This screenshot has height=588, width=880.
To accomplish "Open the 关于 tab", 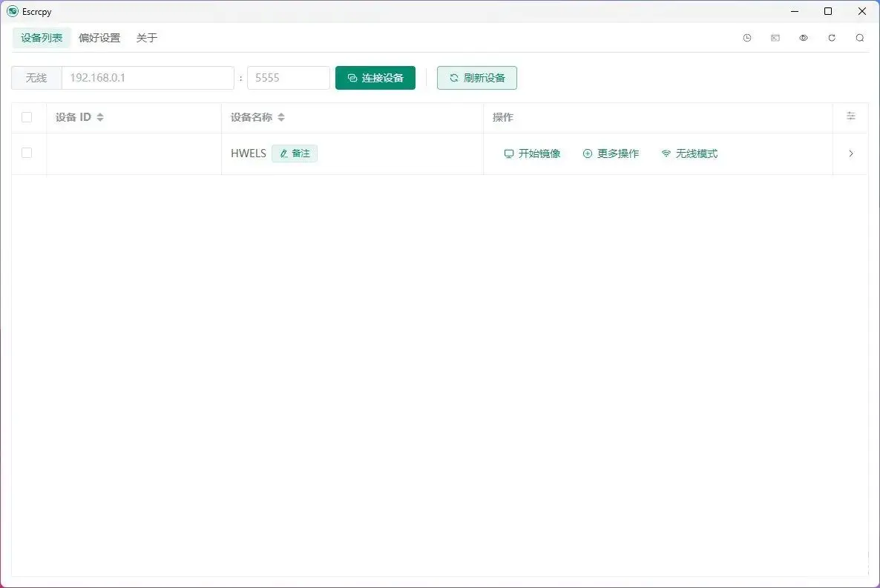I will pyautogui.click(x=146, y=38).
